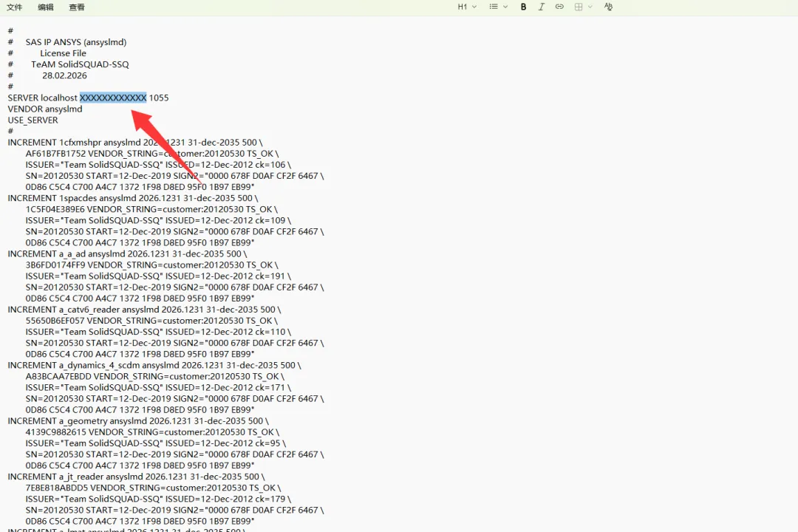798x532 pixels.
Task: Toggle bold formatting
Action: click(523, 7)
